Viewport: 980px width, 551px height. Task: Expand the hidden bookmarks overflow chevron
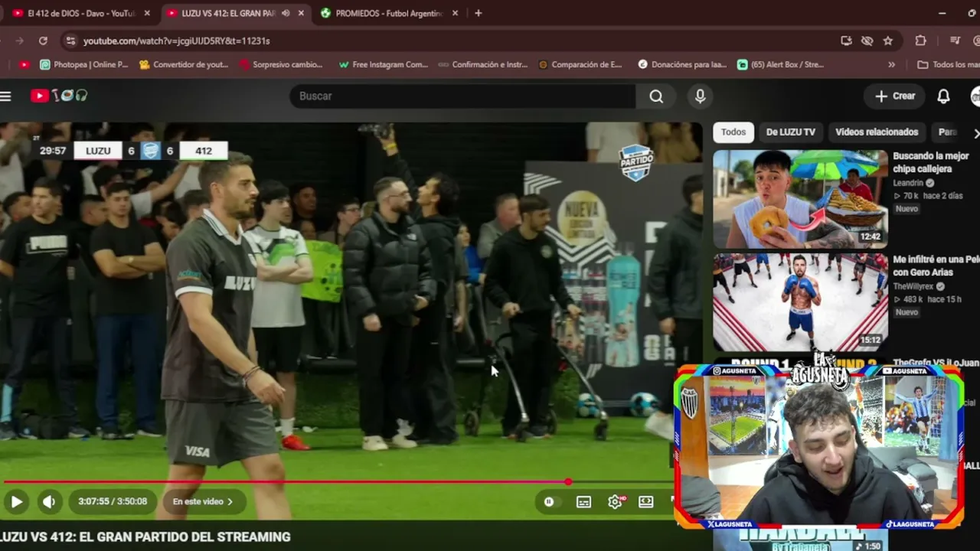click(891, 65)
